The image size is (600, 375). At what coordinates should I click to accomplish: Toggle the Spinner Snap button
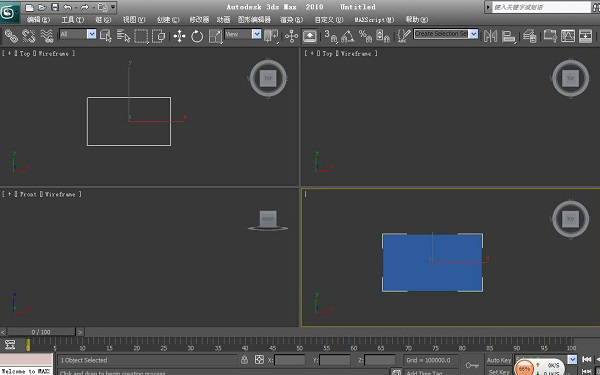383,36
